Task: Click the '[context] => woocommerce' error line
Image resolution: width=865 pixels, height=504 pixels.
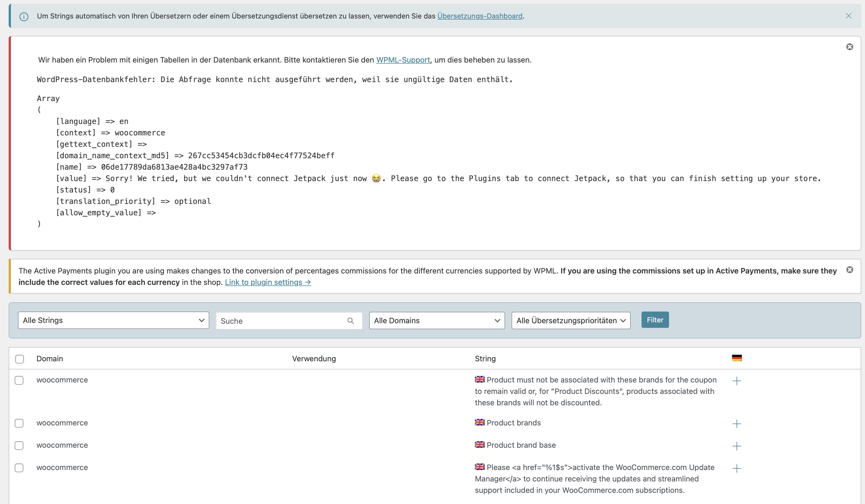Action: pos(111,133)
